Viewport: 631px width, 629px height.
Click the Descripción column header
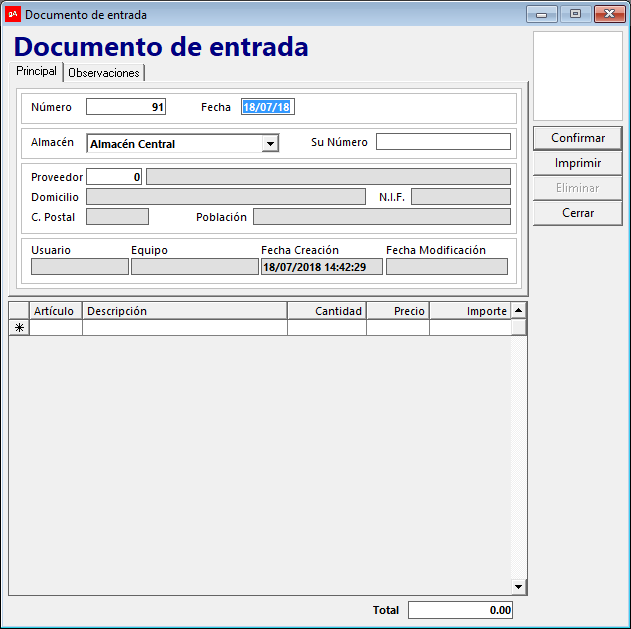(184, 311)
